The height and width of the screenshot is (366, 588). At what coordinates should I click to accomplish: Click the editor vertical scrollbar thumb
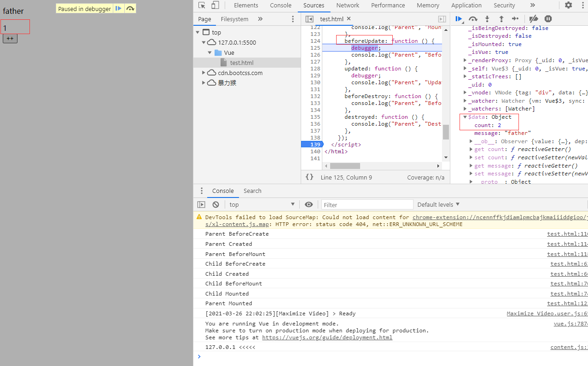pyautogui.click(x=446, y=132)
